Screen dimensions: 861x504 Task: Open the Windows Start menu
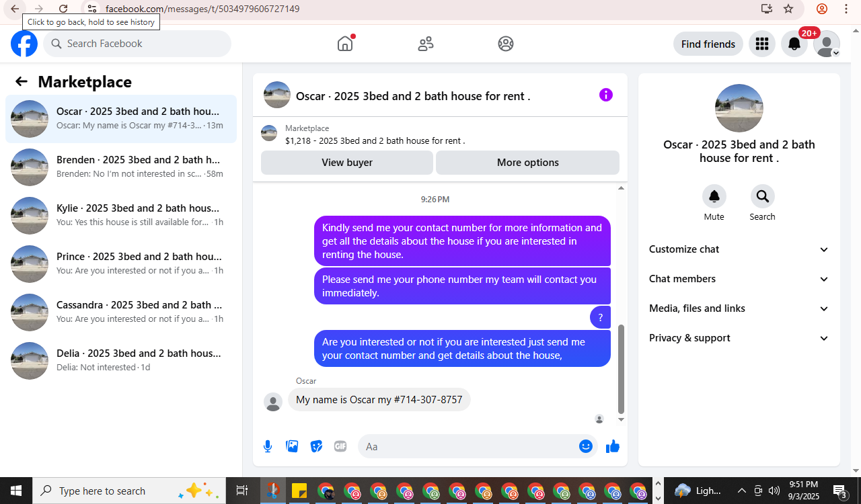tap(16, 491)
